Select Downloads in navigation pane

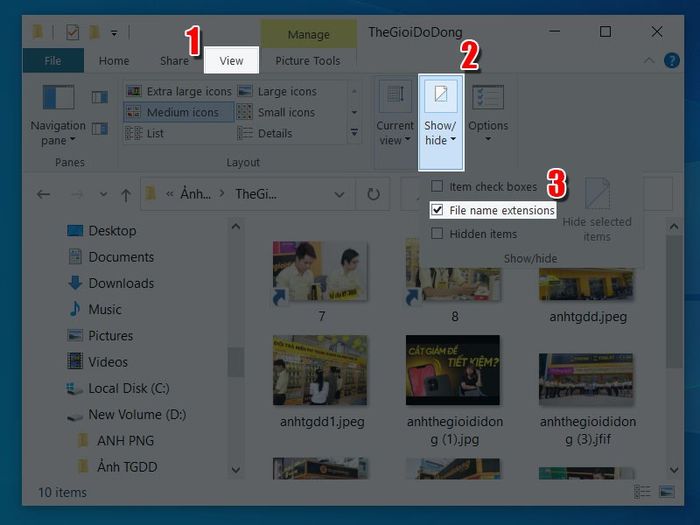click(x=111, y=283)
